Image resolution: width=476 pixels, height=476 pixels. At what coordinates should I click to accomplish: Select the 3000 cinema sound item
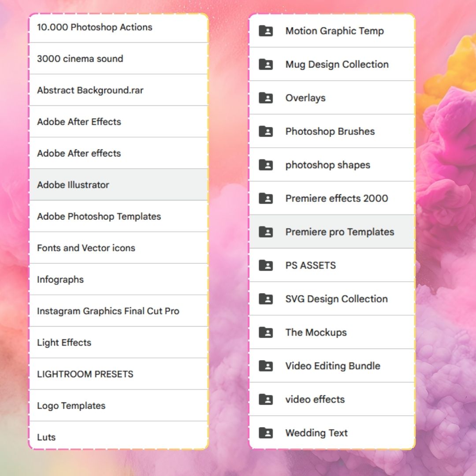pos(80,59)
